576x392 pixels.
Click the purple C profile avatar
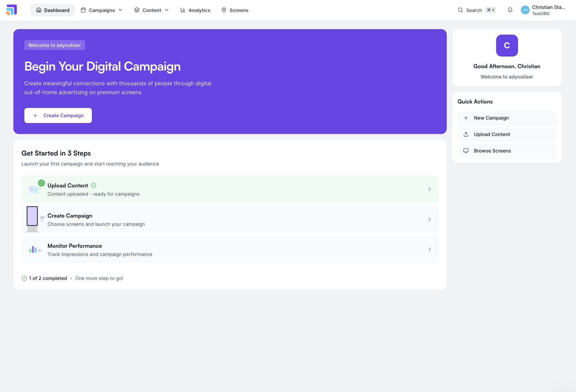pos(506,46)
